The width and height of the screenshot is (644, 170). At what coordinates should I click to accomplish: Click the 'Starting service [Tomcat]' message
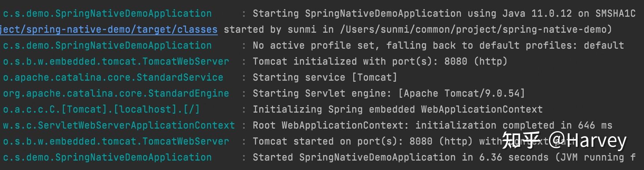(x=325, y=77)
